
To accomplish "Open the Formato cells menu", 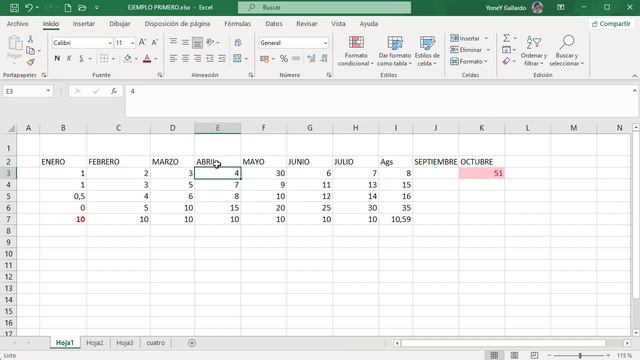I will tap(469, 61).
